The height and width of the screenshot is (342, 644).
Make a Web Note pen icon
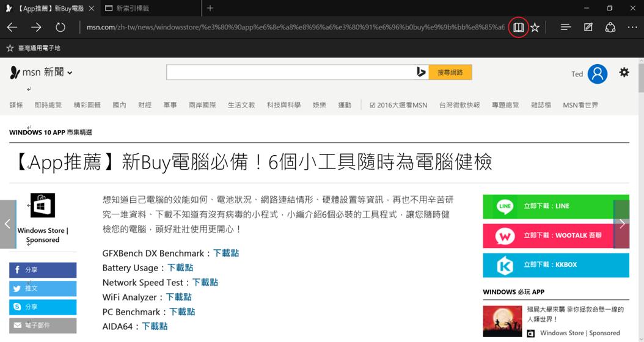[588, 27]
